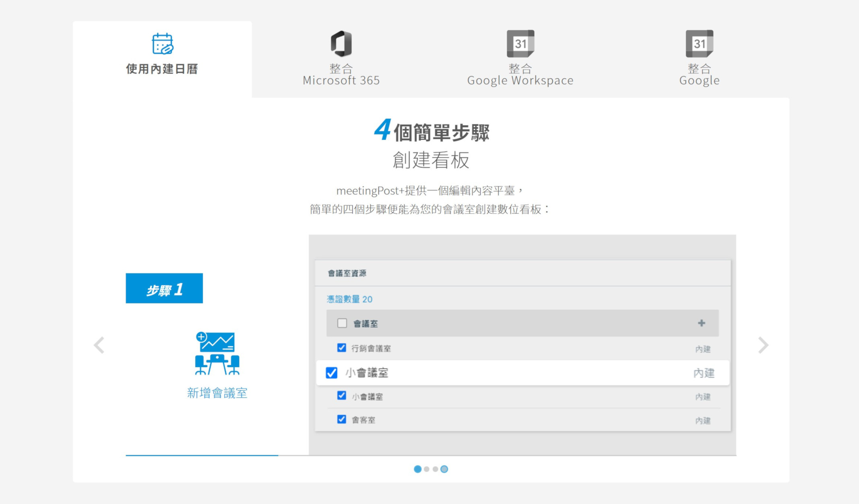Viewport: 859px width, 504px height.
Task: Click the 步驟 1 blue label
Action: (164, 288)
